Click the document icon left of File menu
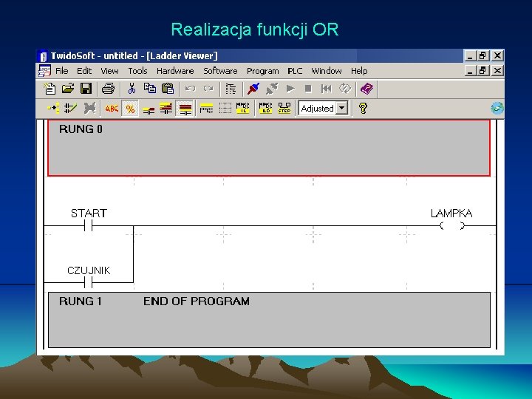The height and width of the screenshot is (399, 532). coord(44,71)
